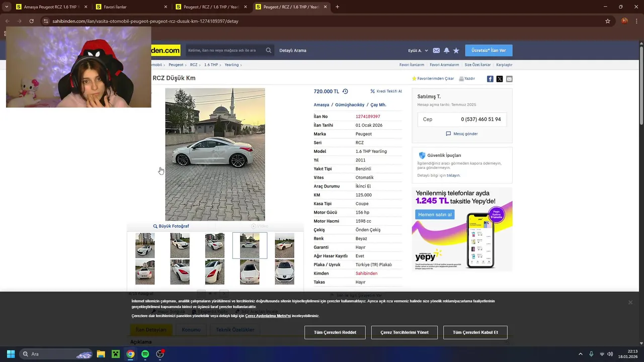
Task: Open the notifications bell icon
Action: point(446,50)
